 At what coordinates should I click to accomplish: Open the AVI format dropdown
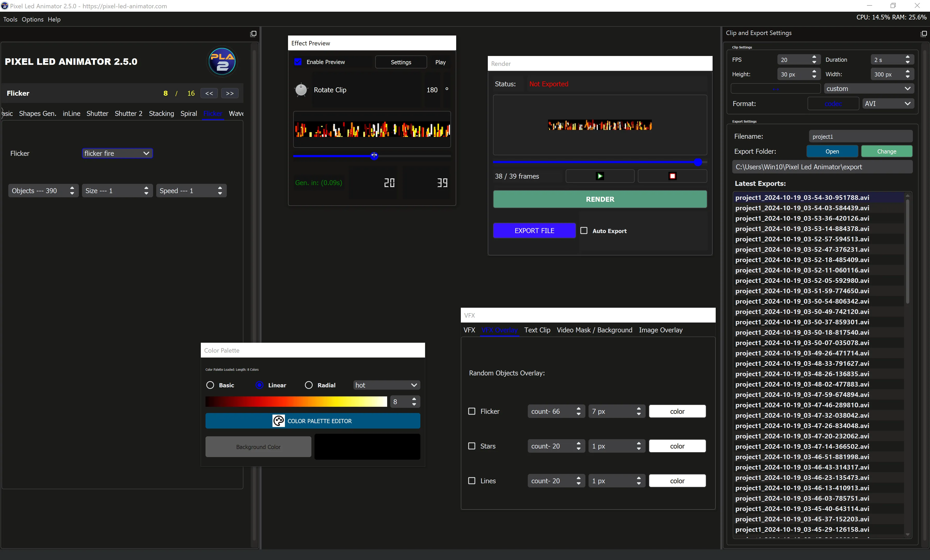(888, 104)
